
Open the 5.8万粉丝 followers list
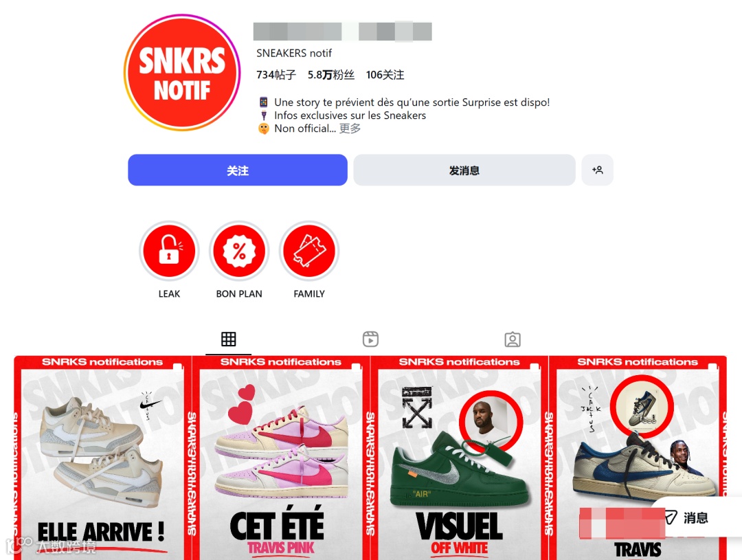click(x=330, y=75)
